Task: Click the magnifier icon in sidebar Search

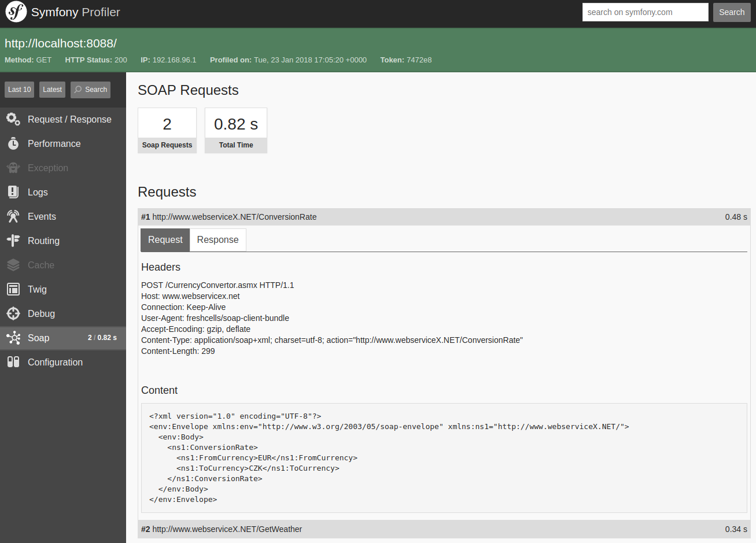Action: coord(78,90)
